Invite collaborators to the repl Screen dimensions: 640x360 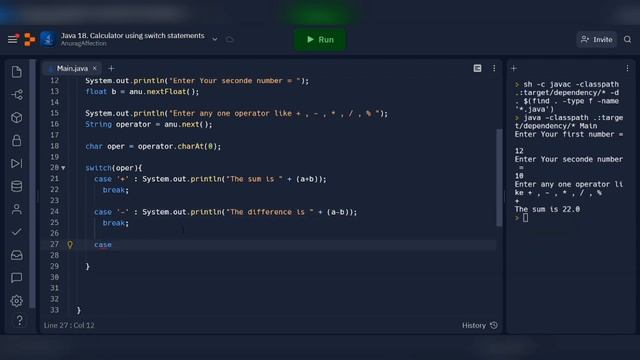coord(596,40)
